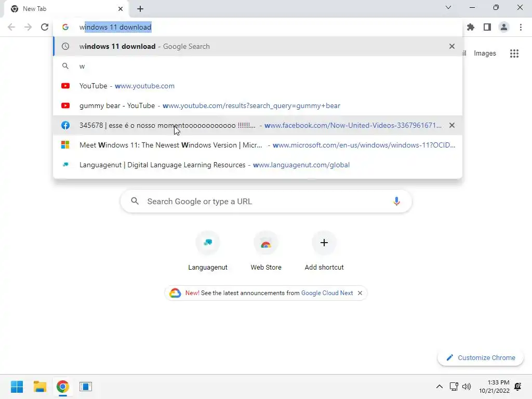Open the Windows Start menu
Image resolution: width=532 pixels, height=399 pixels.
click(x=17, y=387)
